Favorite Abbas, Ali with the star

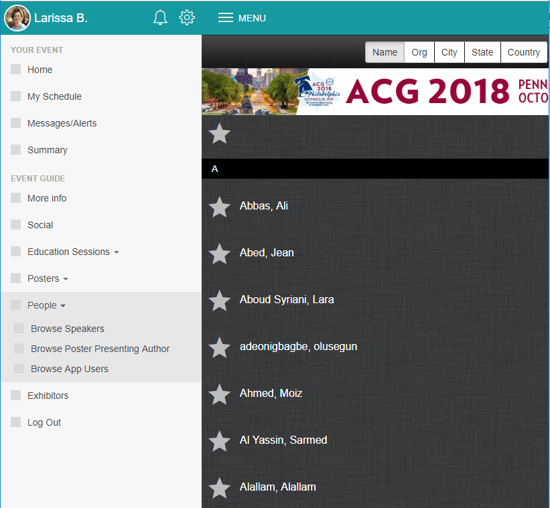220,206
